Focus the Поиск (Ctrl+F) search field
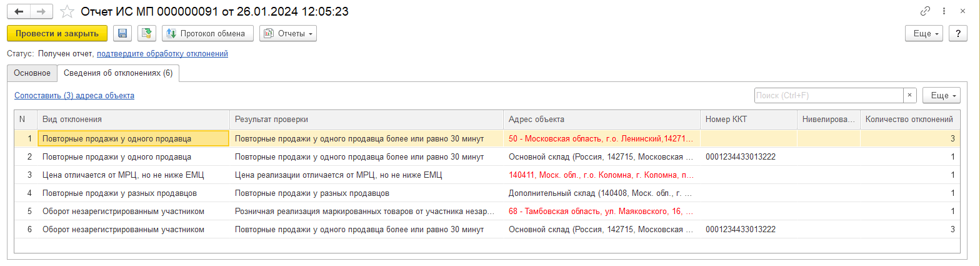The image size is (980, 266). point(828,96)
